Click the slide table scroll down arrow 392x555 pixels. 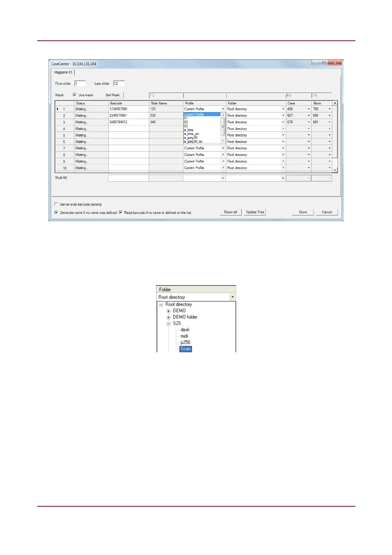tap(335, 170)
